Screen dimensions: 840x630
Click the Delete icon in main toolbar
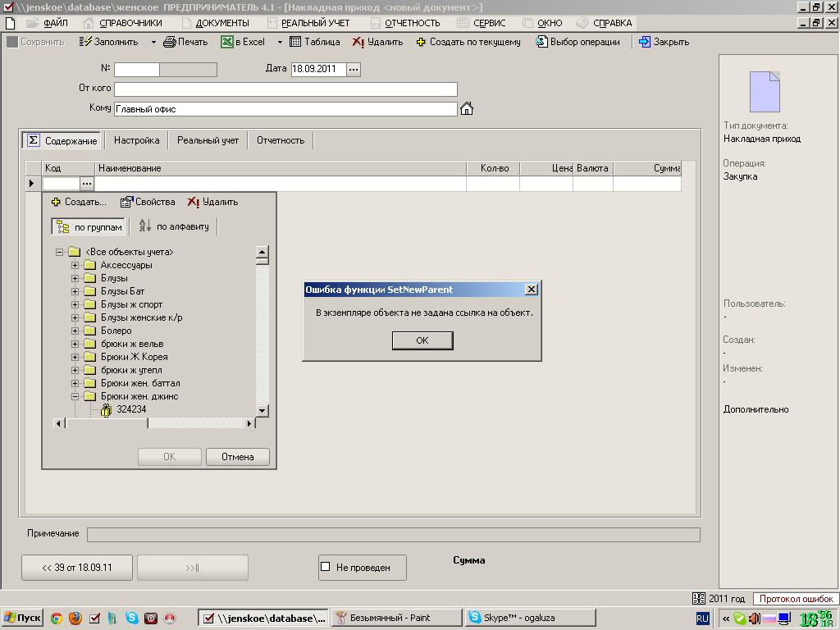(358, 42)
